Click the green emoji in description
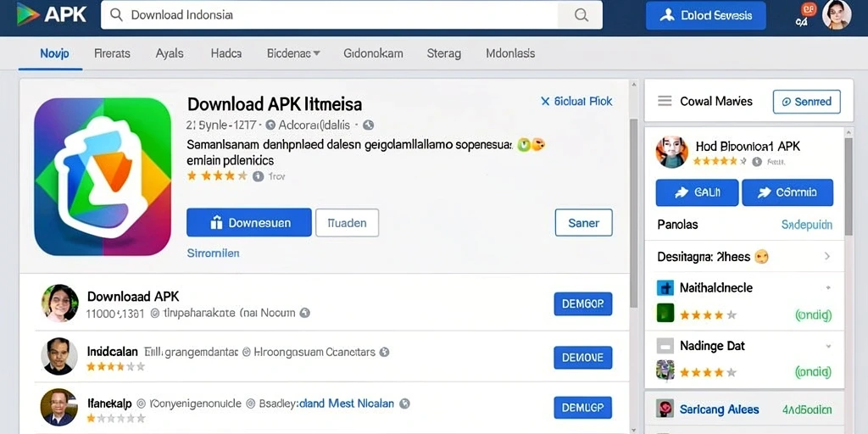The image size is (868, 434). tap(522, 145)
